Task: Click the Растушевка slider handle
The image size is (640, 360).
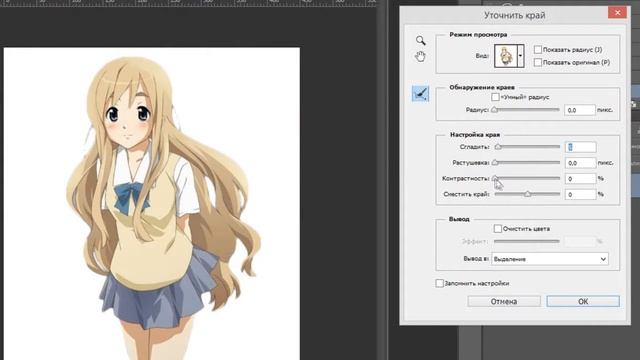Action: click(495, 162)
